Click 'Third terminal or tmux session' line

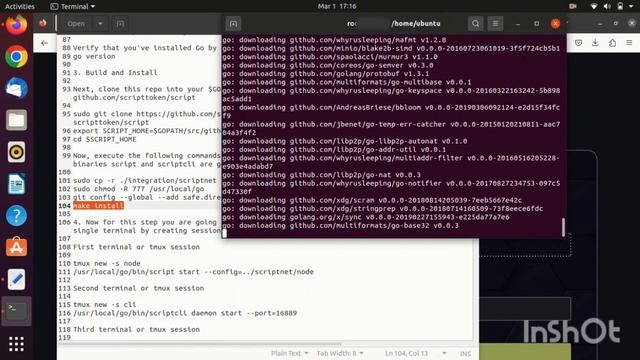[x=136, y=329]
